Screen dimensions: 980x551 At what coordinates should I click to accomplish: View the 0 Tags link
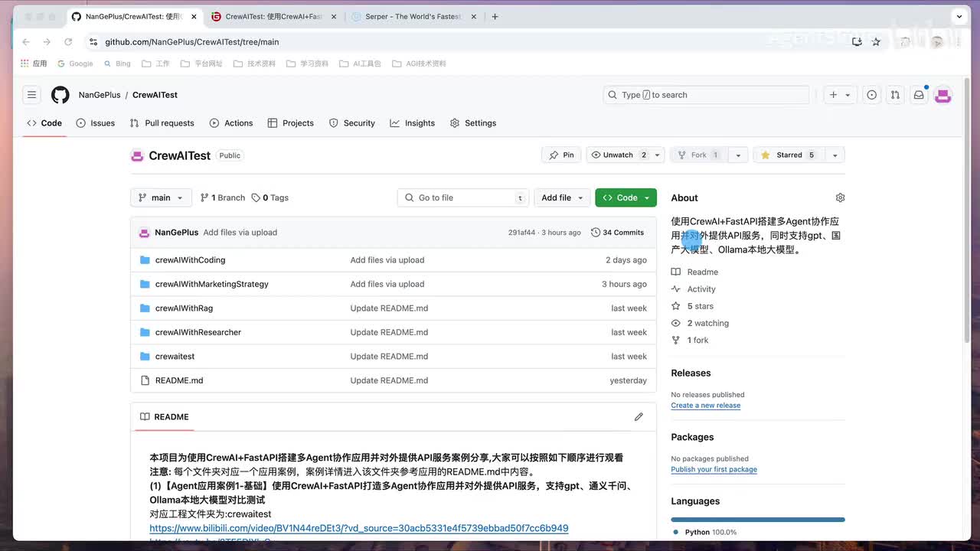270,197
